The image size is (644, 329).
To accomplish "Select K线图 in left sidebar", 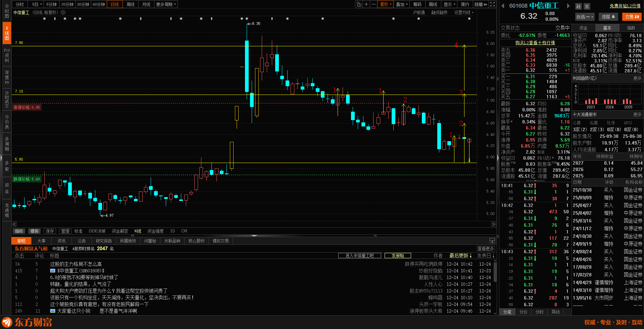I will tap(7, 33).
